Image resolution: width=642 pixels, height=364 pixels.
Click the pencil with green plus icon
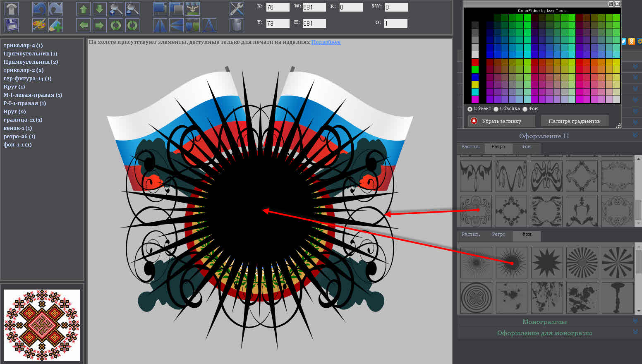click(x=56, y=25)
